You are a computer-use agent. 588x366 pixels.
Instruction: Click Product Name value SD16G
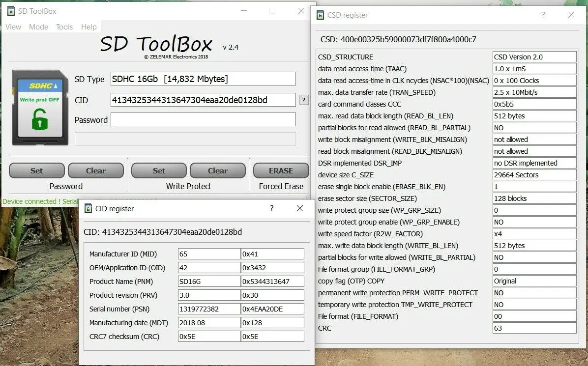(x=209, y=282)
